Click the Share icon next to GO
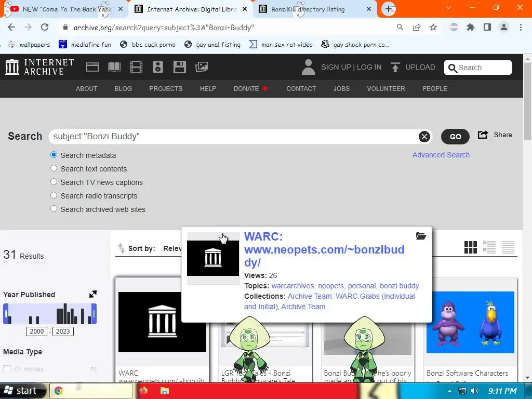The image size is (532, 399). click(483, 135)
